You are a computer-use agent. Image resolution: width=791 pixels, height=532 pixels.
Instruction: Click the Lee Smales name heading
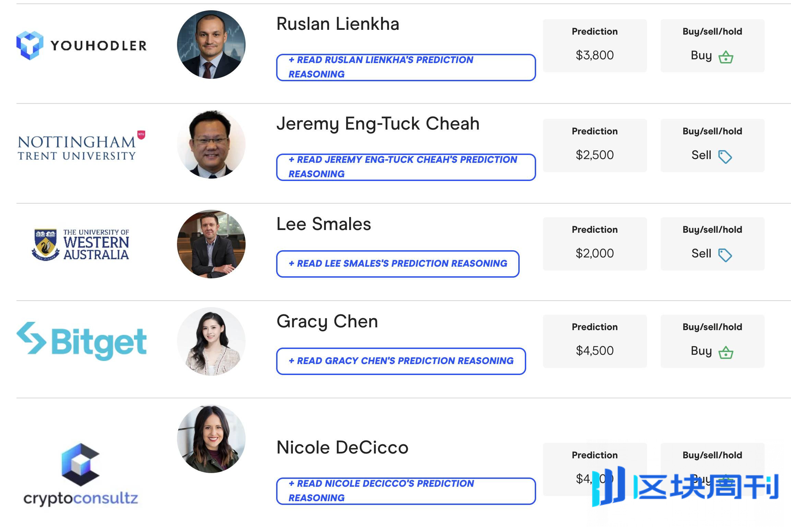pyautogui.click(x=323, y=224)
